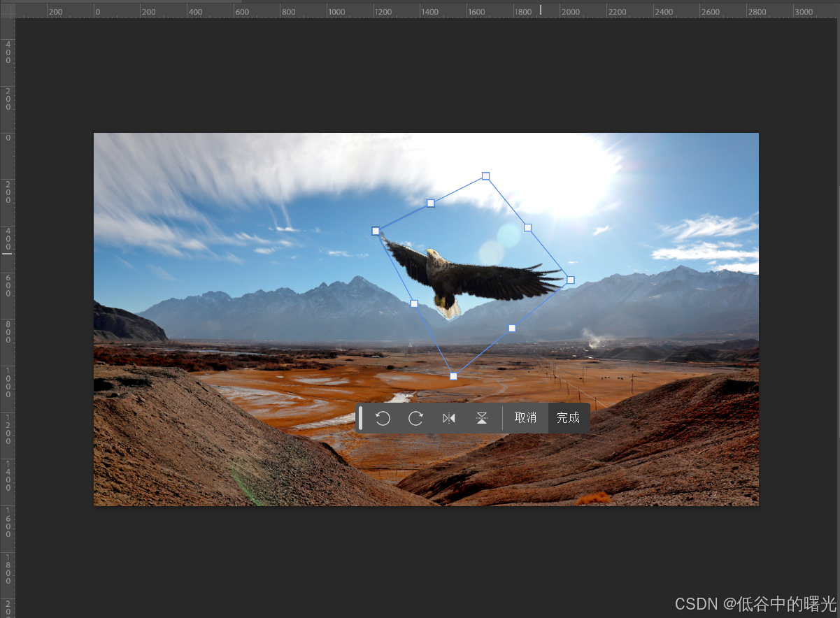The image size is (840, 618).
Task: Click 取消 to cancel the transform
Action: [x=525, y=418]
